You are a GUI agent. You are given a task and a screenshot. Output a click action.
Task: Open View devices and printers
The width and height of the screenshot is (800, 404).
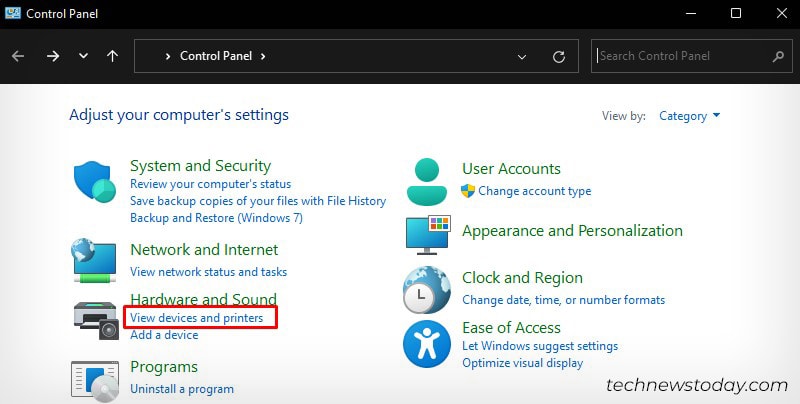196,317
